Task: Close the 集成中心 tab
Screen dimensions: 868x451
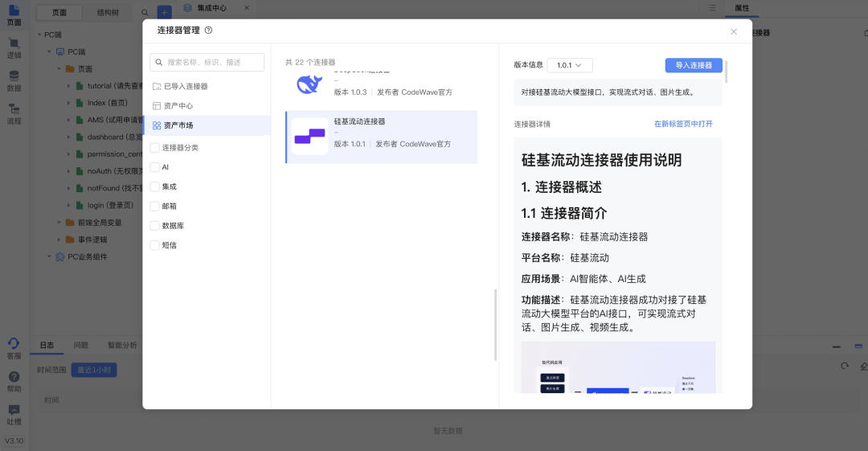Action: coord(247,8)
